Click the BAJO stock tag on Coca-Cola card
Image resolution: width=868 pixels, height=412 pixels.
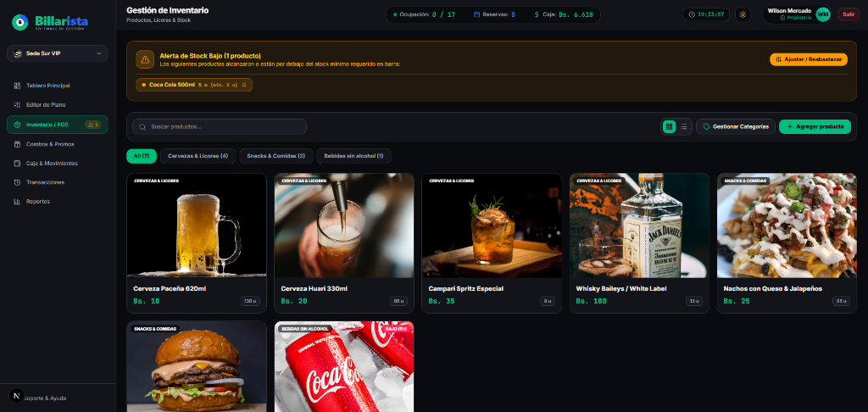pyautogui.click(x=397, y=328)
